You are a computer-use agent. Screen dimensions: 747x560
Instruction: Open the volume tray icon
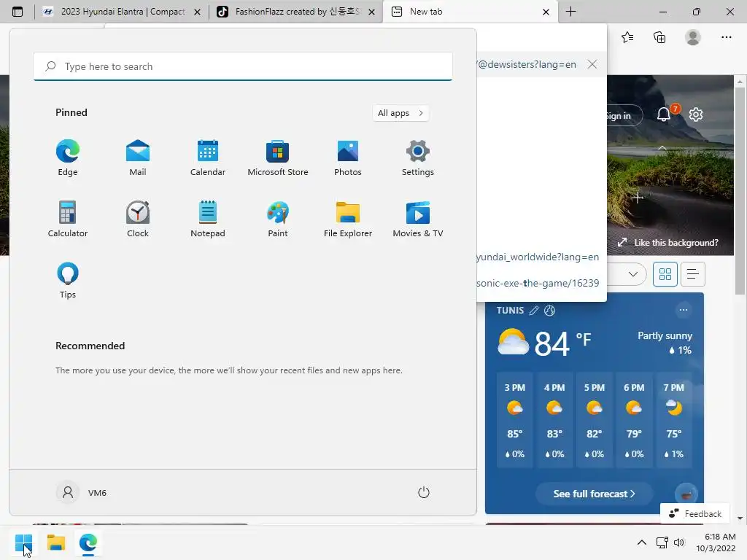(679, 542)
